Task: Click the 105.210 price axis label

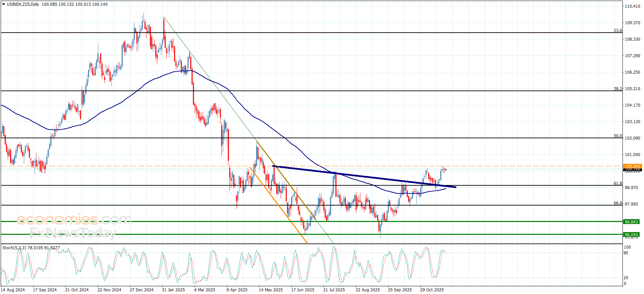Action: point(632,88)
